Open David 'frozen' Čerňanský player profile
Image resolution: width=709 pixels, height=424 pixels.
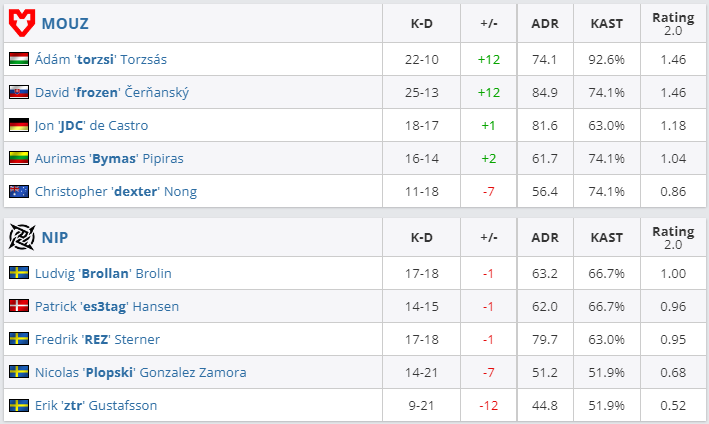(x=112, y=92)
